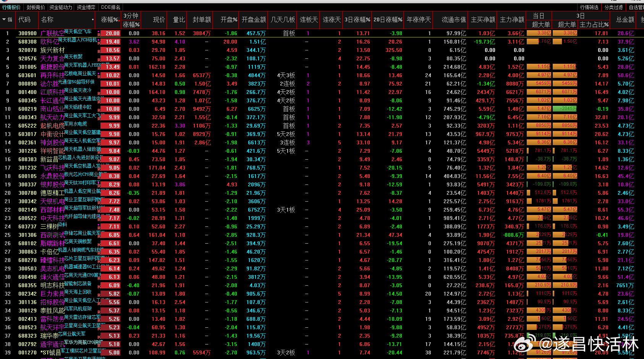This screenshot has width=644, height=359.
Task: Sort by 当日 超大单 column header
Action: [540, 24]
